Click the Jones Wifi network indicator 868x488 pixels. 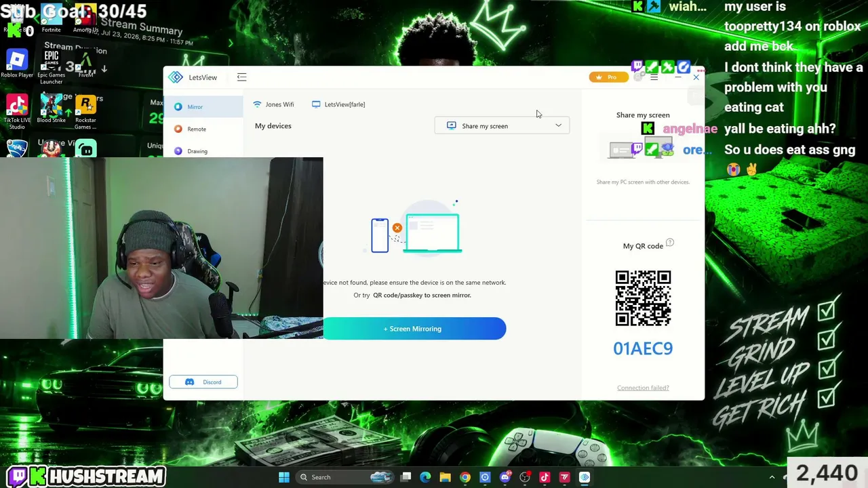coord(273,104)
